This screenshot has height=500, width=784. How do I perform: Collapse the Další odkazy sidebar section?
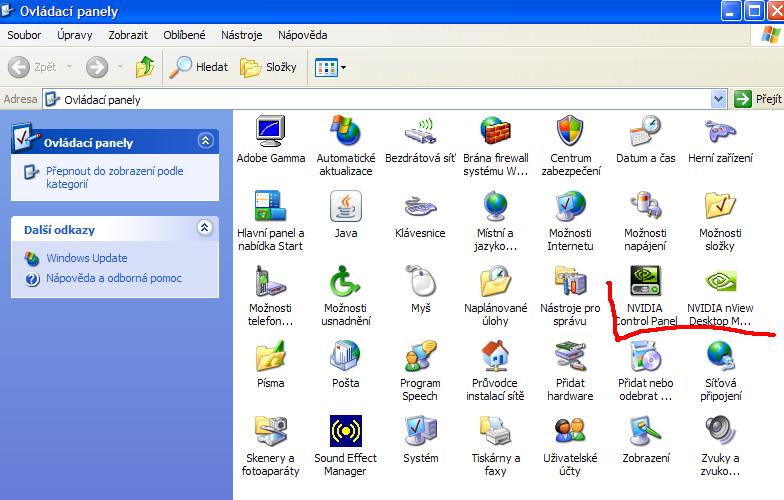point(206,229)
